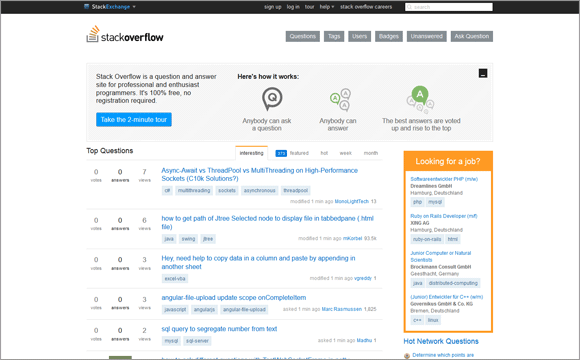
Task: Open user mKorbel profile
Action: pyautogui.click(x=352, y=238)
